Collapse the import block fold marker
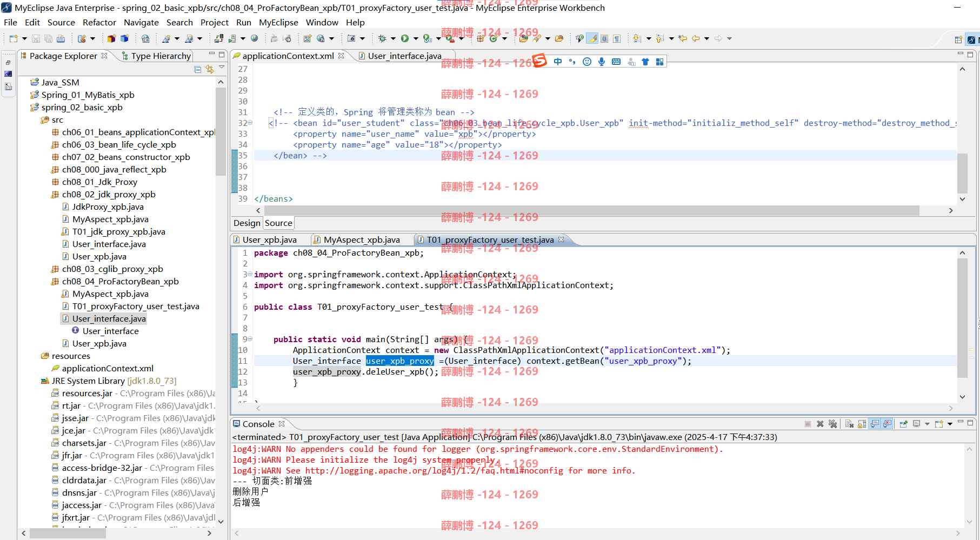 click(250, 274)
